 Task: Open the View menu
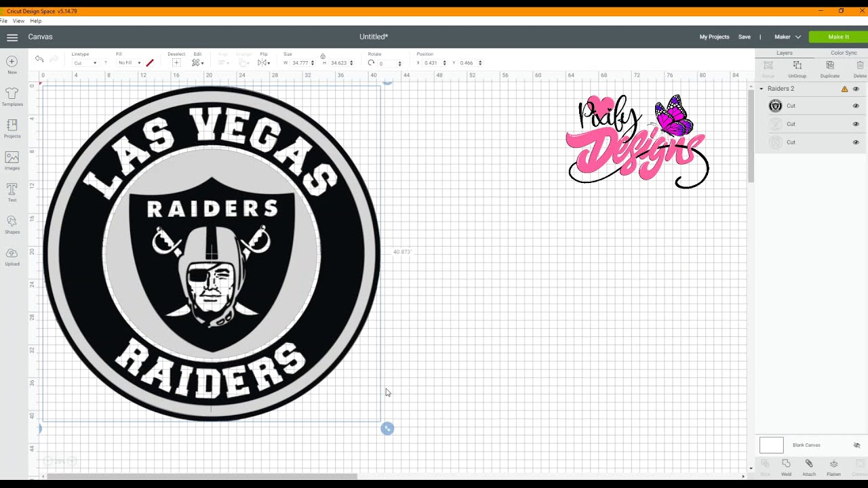point(18,21)
